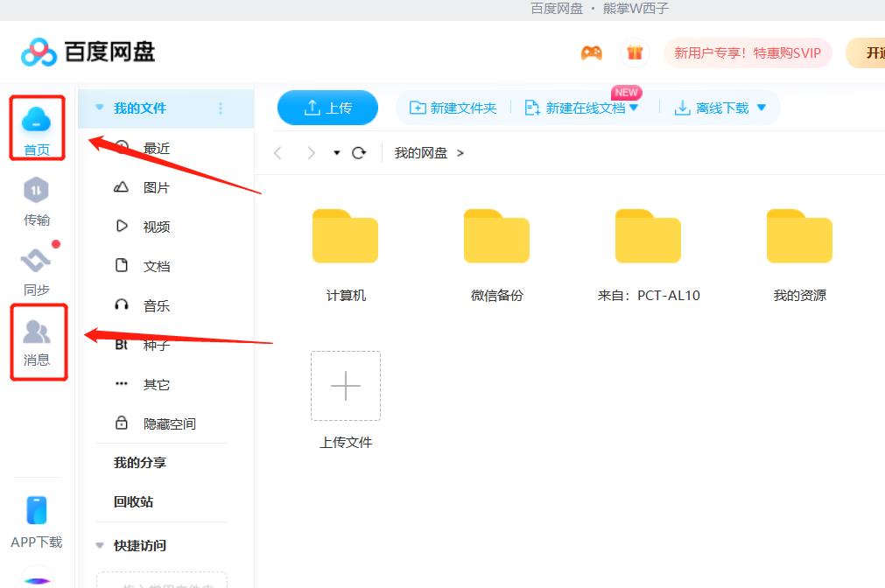Open the navigation history dropdown arrow
Image resolution: width=885 pixels, height=588 pixels.
pos(337,153)
